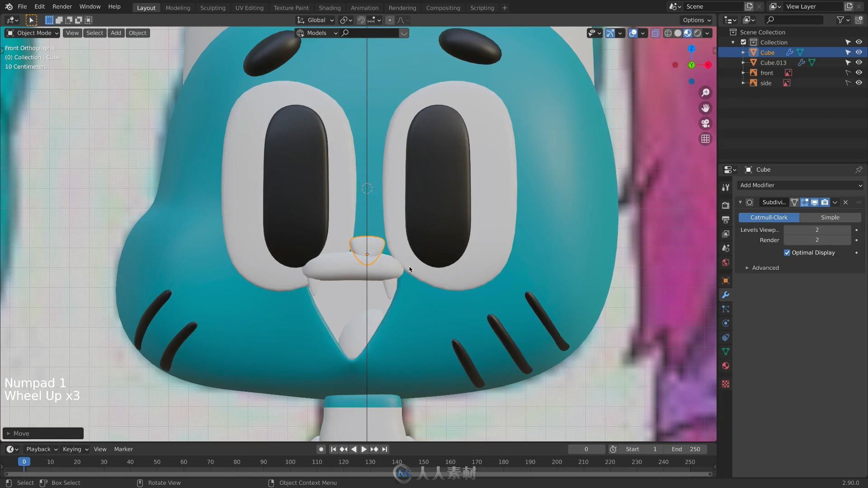Open the Texture properties checker tab

pyautogui.click(x=726, y=384)
